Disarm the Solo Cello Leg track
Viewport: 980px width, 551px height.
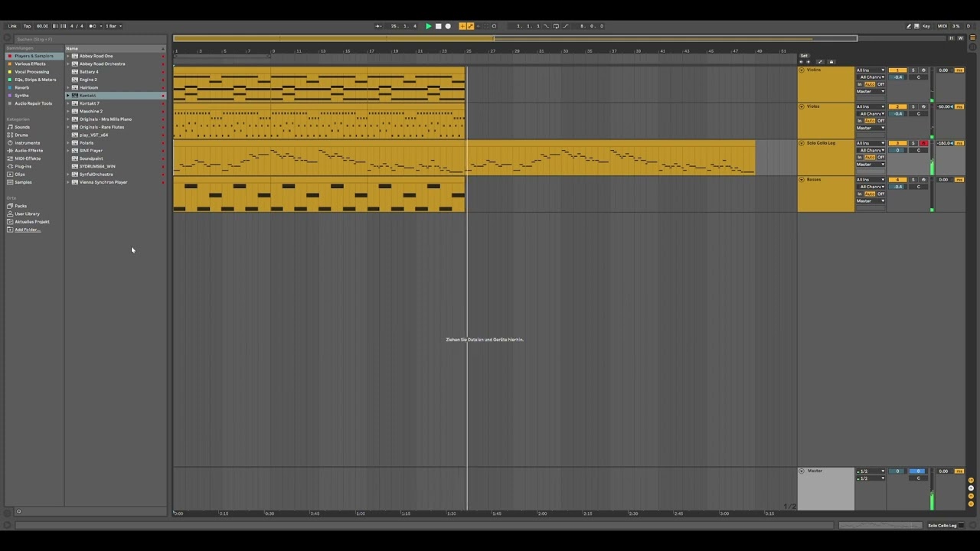coord(923,143)
